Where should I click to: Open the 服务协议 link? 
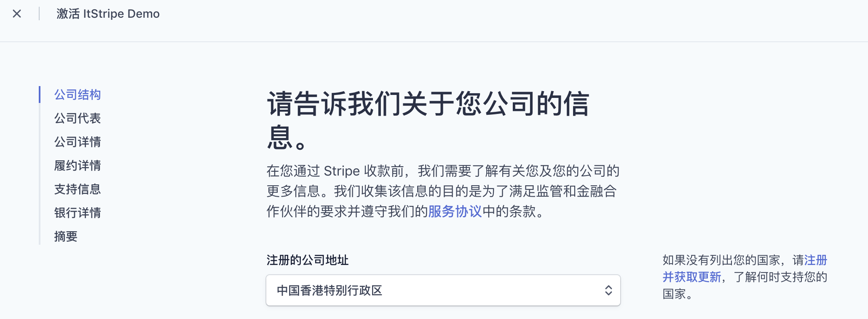[455, 211]
